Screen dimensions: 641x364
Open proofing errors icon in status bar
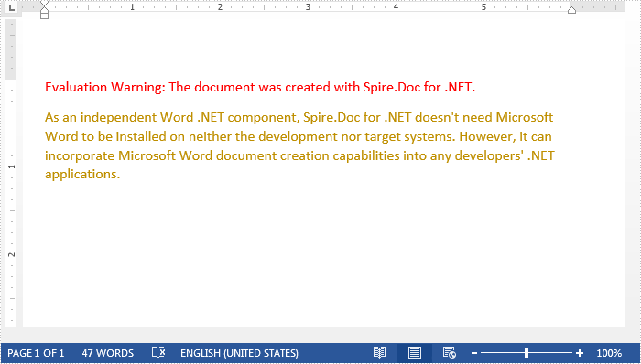[158, 353]
